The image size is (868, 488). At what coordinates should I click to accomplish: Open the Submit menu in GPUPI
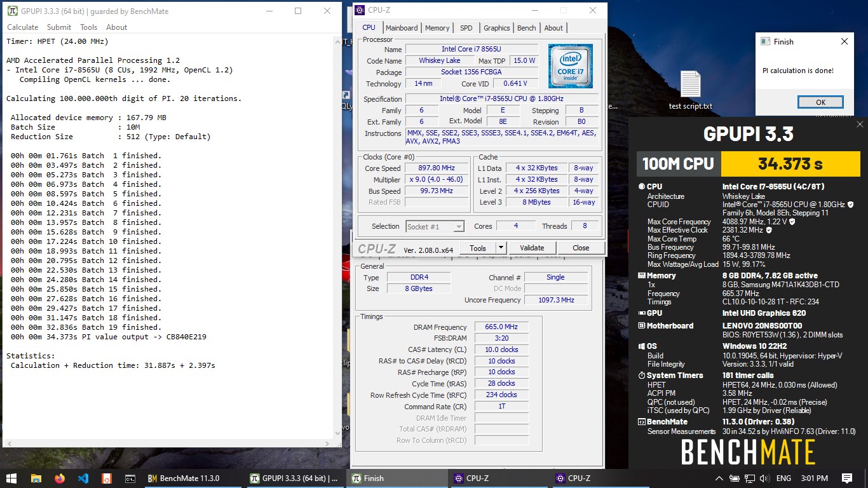coord(59,27)
